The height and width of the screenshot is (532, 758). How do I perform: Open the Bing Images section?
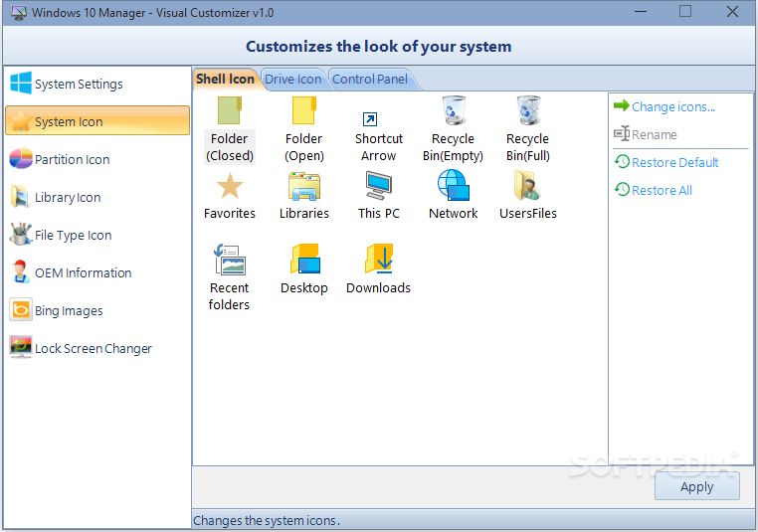click(97, 310)
